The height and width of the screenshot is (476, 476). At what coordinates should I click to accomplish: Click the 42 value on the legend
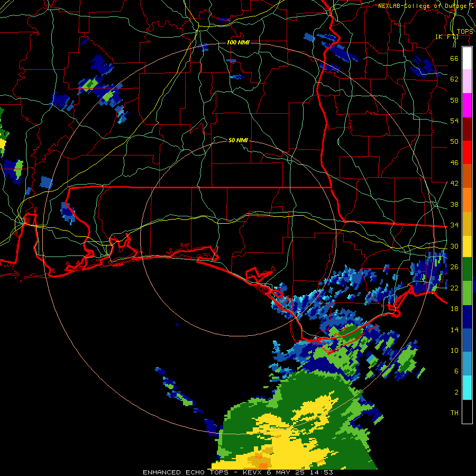(x=454, y=184)
